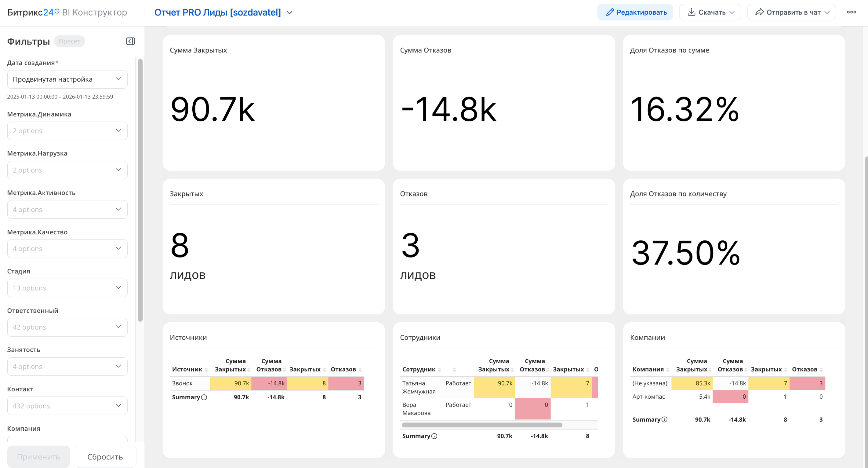Sort Компании table by Отказов column
Screen dimensions: 868x468
coord(821,370)
